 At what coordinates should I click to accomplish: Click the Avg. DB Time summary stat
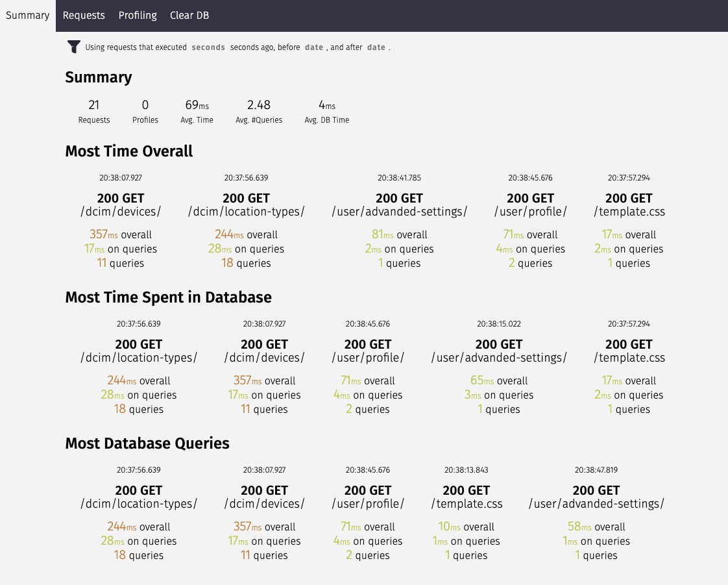coord(326,110)
